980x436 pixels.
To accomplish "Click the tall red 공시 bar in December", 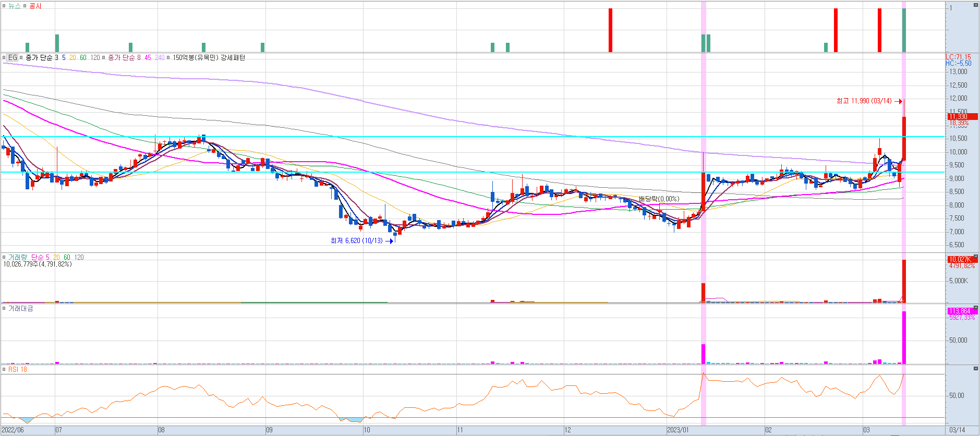I will pos(611,30).
